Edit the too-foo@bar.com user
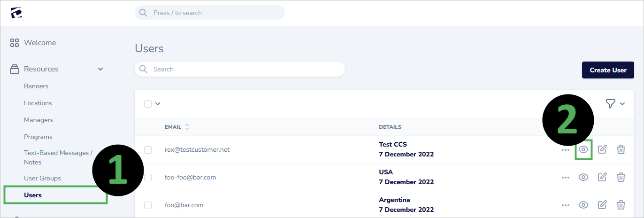Screen dimensions: 644x218 tap(602, 177)
